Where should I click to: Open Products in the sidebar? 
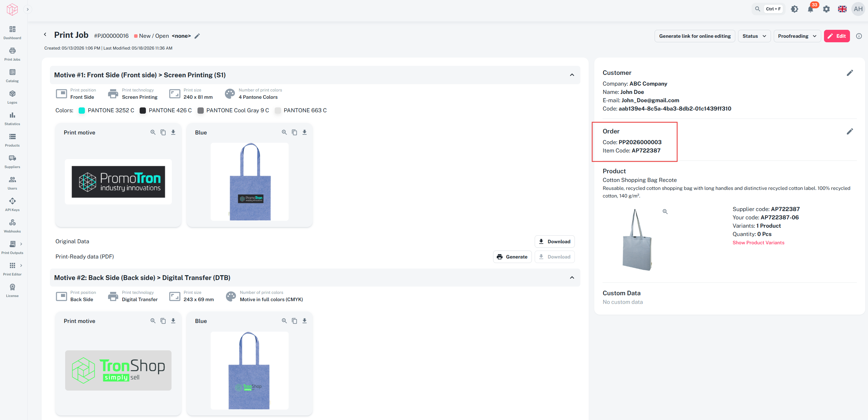coord(12,140)
